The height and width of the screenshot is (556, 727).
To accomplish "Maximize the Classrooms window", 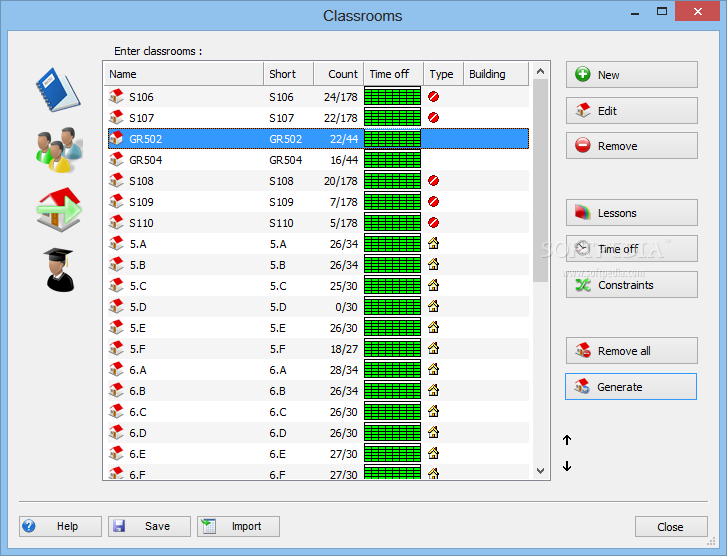I will pyautogui.click(x=662, y=12).
